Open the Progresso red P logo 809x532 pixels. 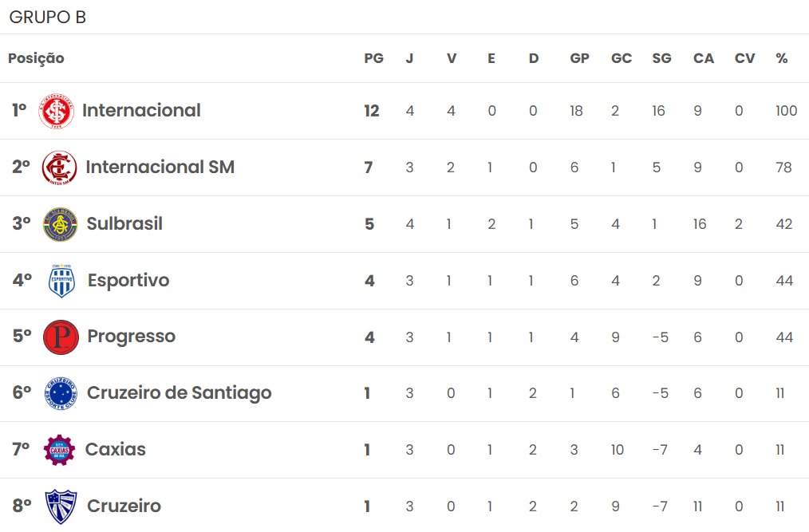(x=61, y=337)
